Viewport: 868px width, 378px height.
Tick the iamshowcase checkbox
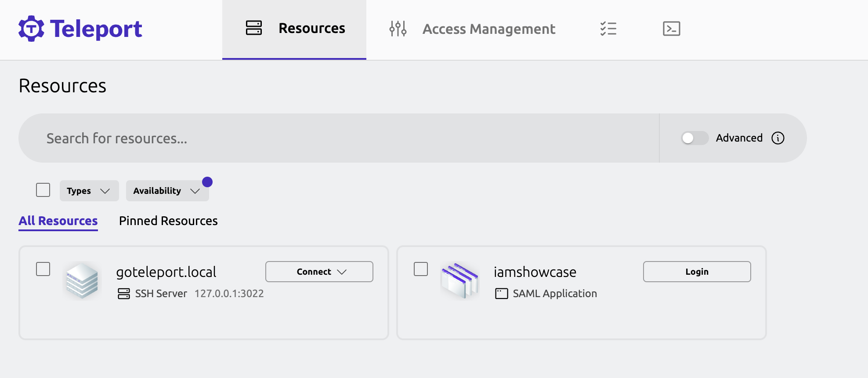(x=421, y=269)
